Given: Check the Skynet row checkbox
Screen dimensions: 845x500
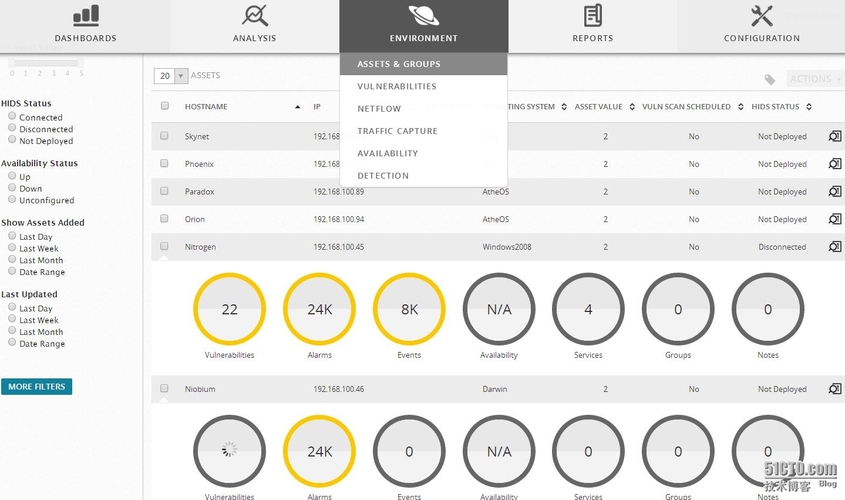Looking at the screenshot, I should click(x=164, y=136).
